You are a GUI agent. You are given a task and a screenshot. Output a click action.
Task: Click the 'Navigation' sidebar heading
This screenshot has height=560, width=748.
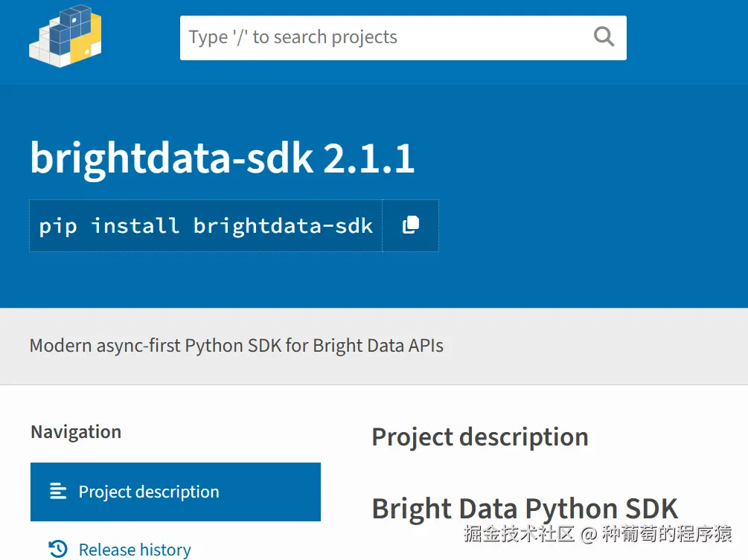pyautogui.click(x=76, y=432)
